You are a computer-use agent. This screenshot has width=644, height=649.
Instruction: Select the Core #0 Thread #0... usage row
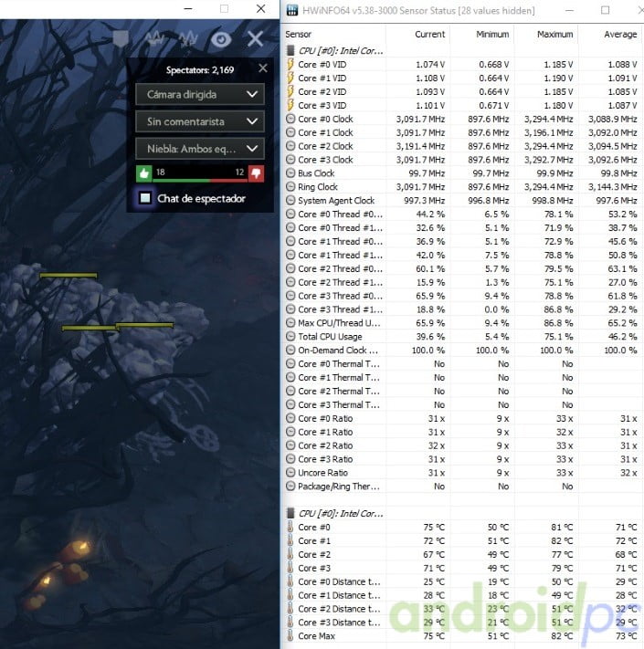tap(462, 214)
